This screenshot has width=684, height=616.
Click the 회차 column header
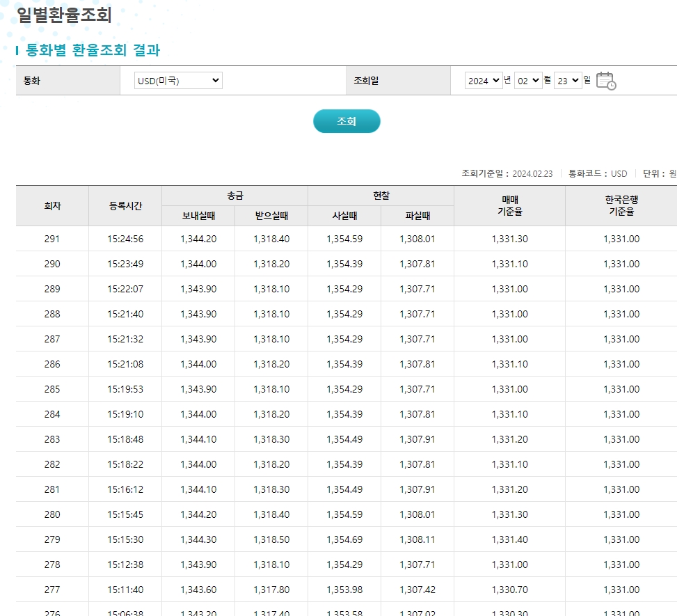click(x=53, y=205)
